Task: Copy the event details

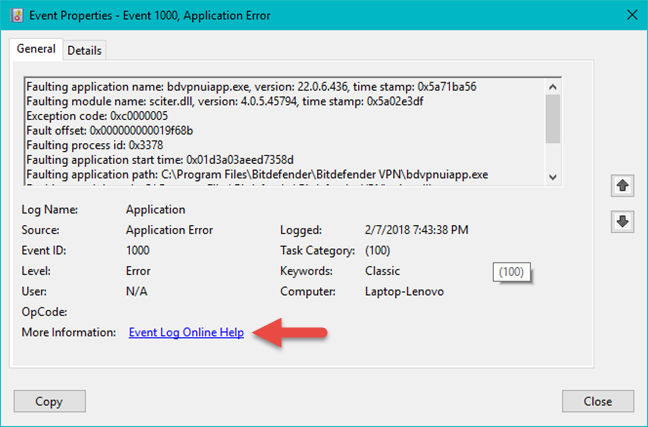Action: [x=50, y=401]
